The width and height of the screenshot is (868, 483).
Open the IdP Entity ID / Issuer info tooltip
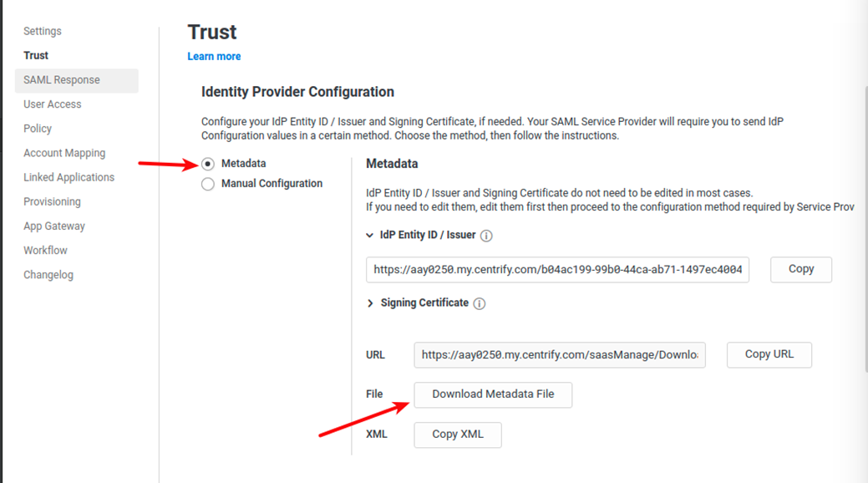point(487,236)
